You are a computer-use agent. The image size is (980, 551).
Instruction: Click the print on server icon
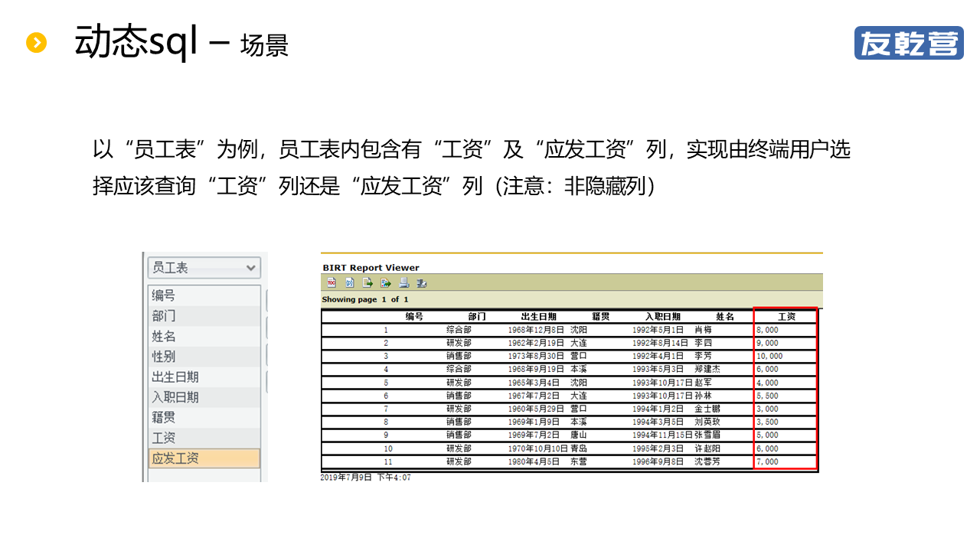(421, 282)
